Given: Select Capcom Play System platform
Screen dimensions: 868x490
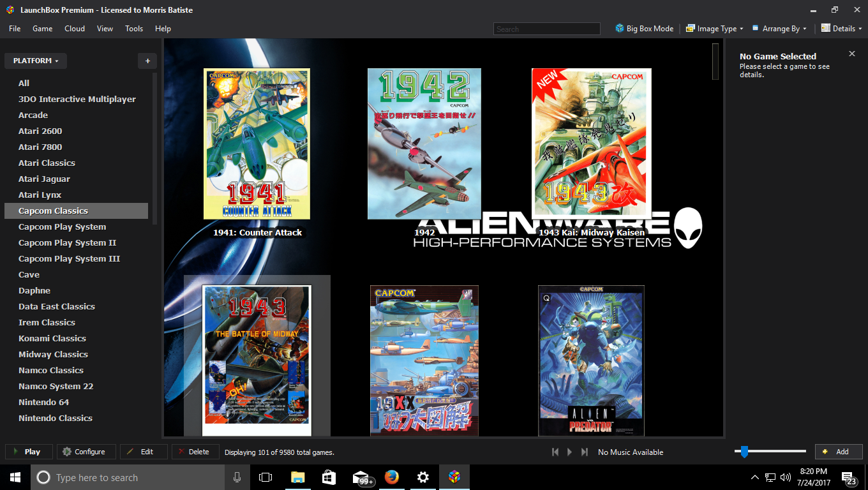Looking at the screenshot, I should [x=76, y=226].
